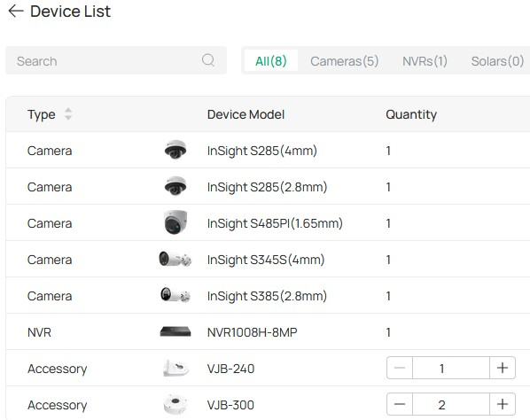Click the disabled minus button for VJB-240
Image resolution: width=530 pixels, height=420 pixels.
(400, 368)
